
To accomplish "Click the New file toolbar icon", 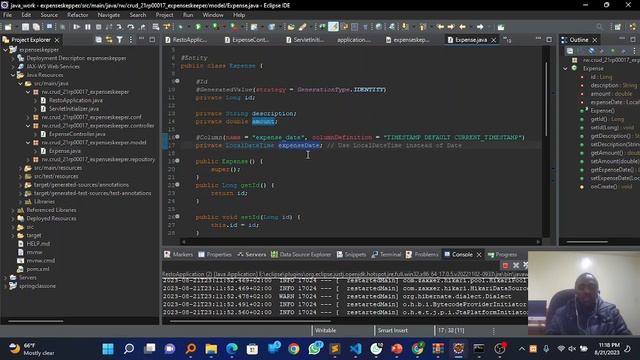I will [8, 27].
